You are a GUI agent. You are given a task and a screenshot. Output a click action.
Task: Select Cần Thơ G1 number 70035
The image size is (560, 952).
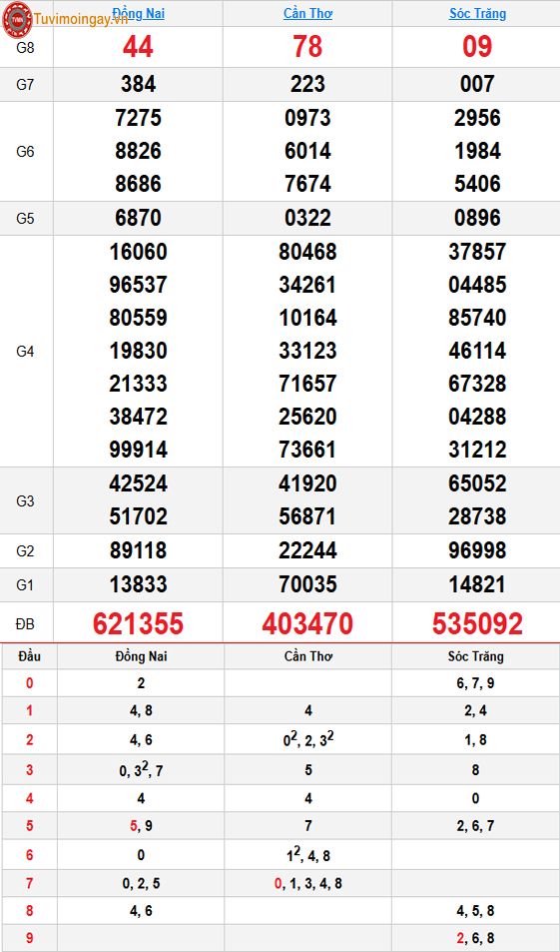[307, 584]
